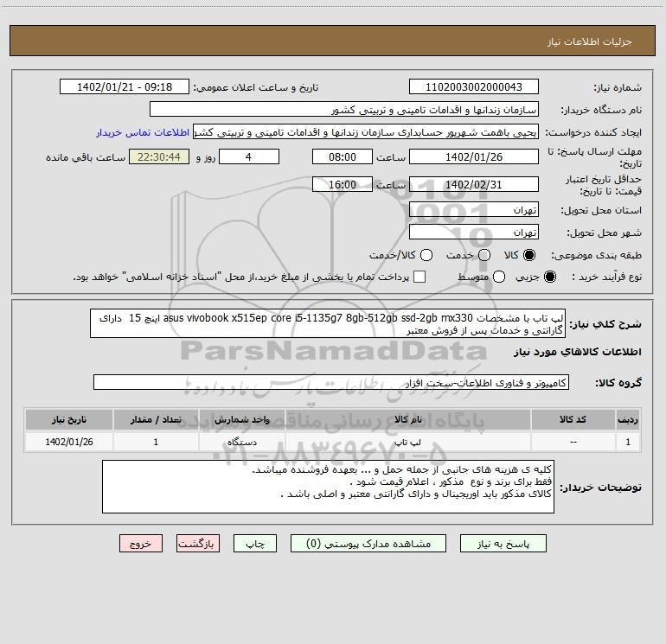Click the response deadline date 1402/01/26 field
Screen dimensions: 666x644
click(x=474, y=157)
